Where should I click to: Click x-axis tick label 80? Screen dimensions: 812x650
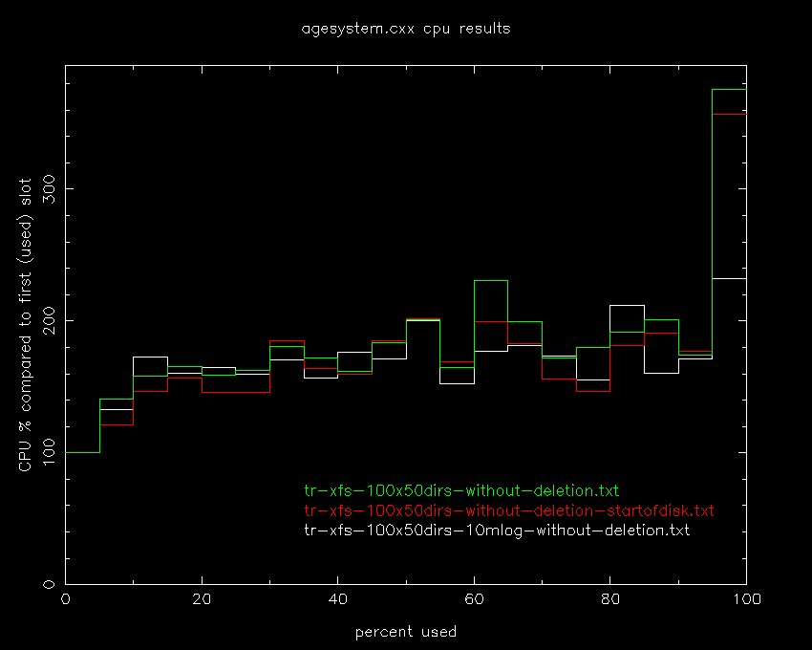(x=610, y=599)
